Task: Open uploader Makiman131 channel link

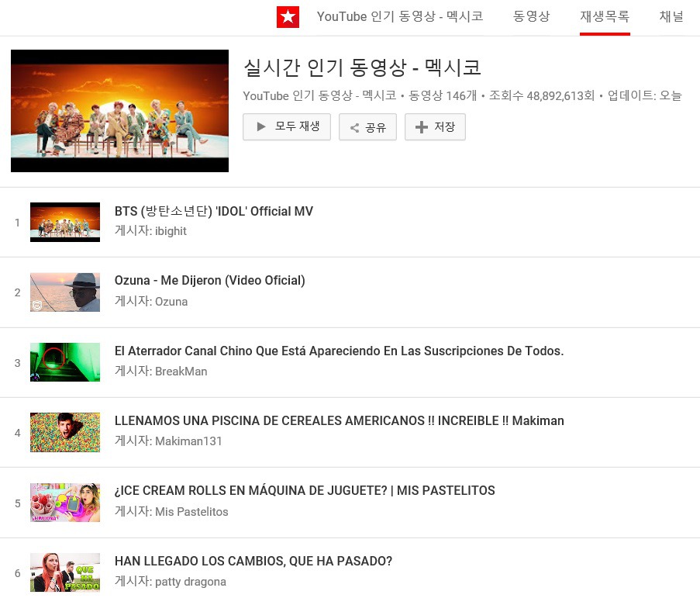Action: point(188,441)
